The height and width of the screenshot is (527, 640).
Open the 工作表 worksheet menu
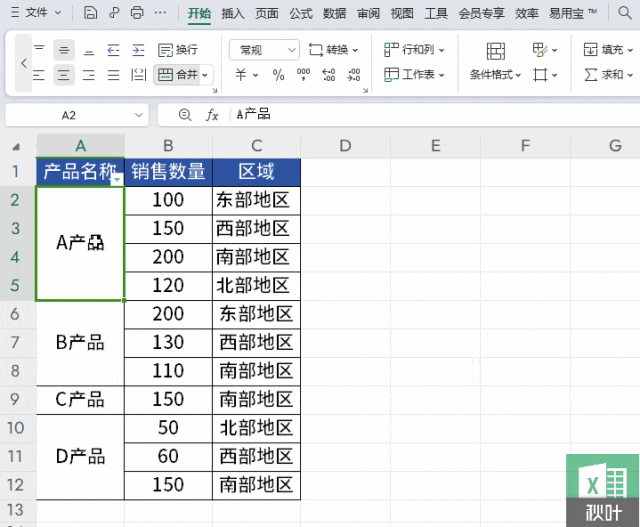[x=414, y=75]
